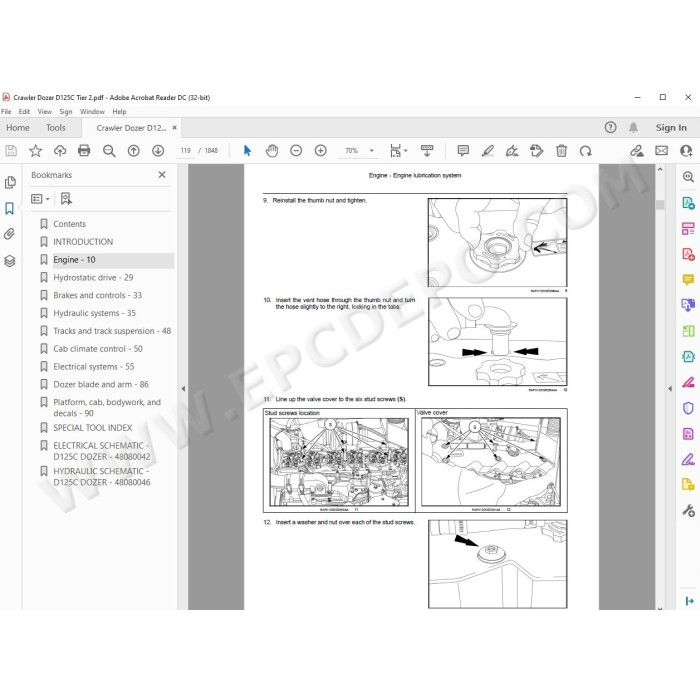Zoom in with plus circle icon
This screenshot has width=700, height=700.
[x=321, y=151]
